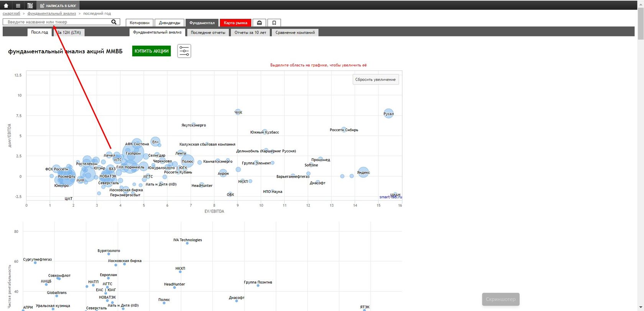Follow the смартлаб breadcrumb link

coord(11,13)
